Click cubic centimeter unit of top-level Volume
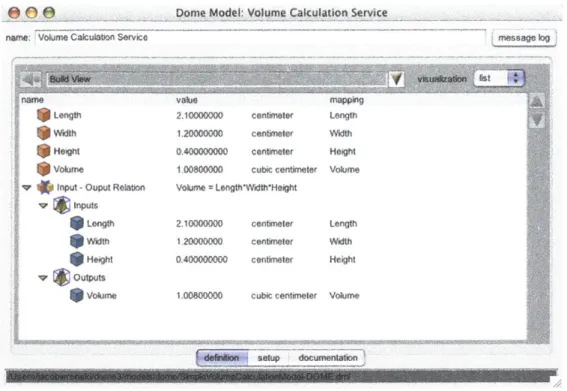The width and height of the screenshot is (567, 391). pos(284,169)
